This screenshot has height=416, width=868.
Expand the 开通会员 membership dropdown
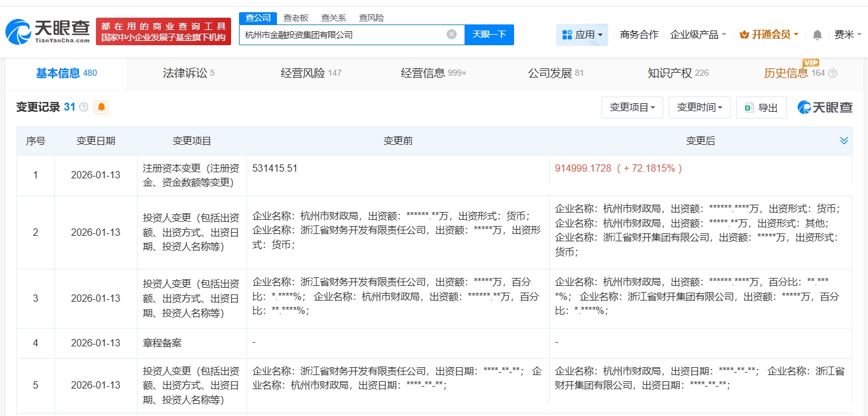click(769, 35)
